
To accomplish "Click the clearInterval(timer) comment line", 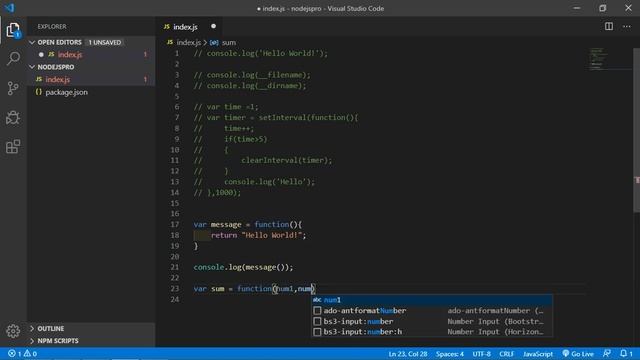I will (263, 160).
